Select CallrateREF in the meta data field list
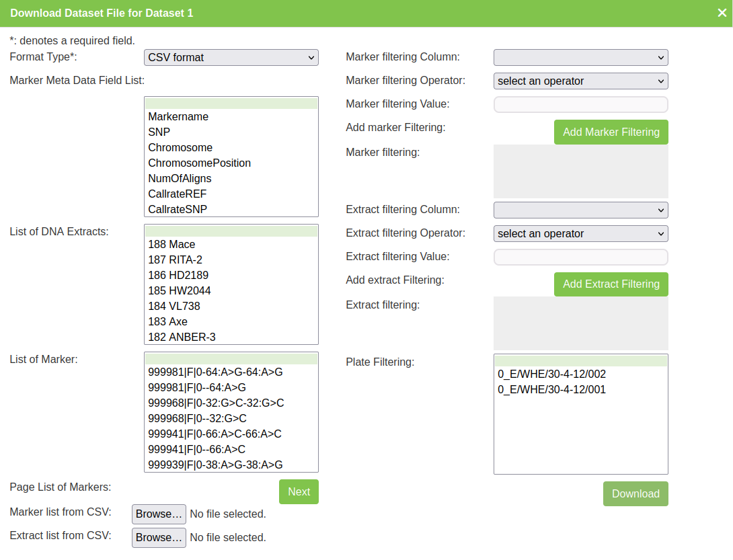Viewport: 733px width, 560px height. tap(178, 194)
